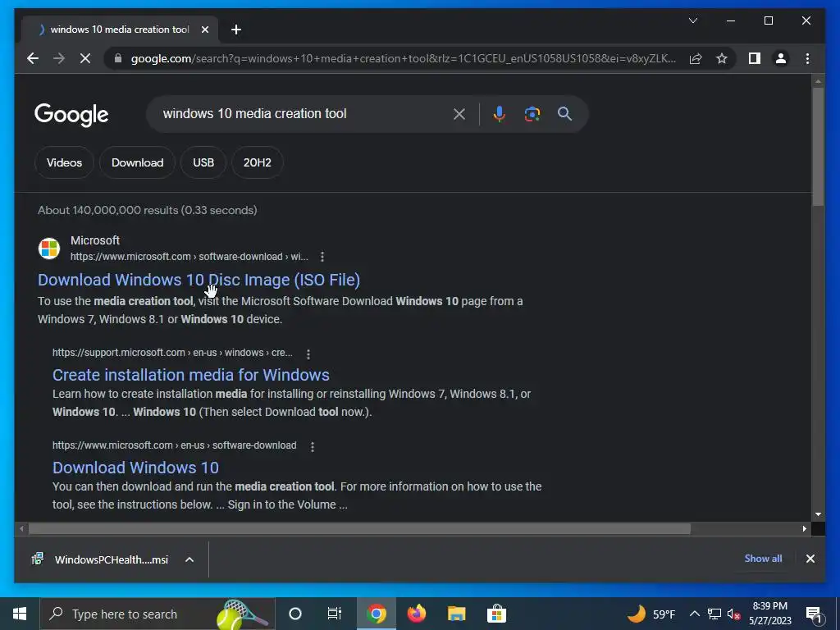Viewport: 840px width, 630px height.
Task: Open more options for en-us software-download result
Action: [x=313, y=446]
